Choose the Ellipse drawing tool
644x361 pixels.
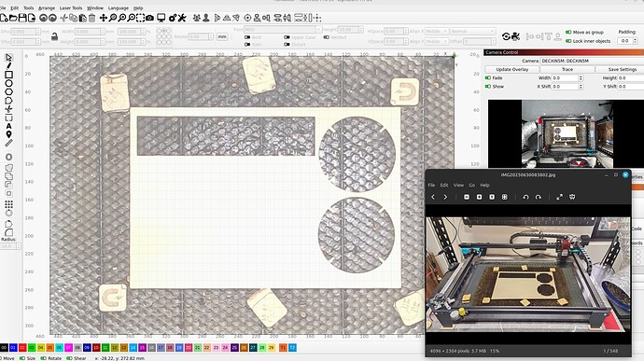(8, 83)
